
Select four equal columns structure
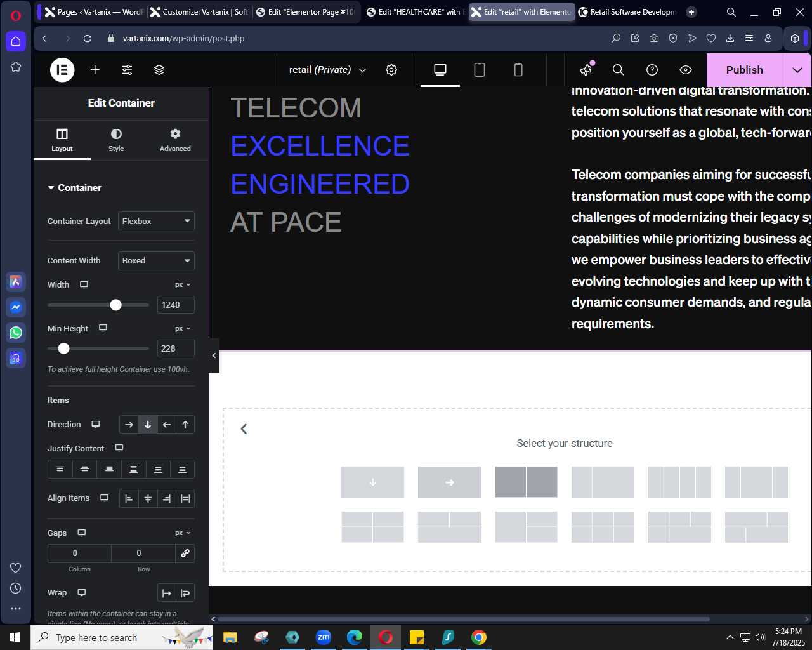(679, 482)
